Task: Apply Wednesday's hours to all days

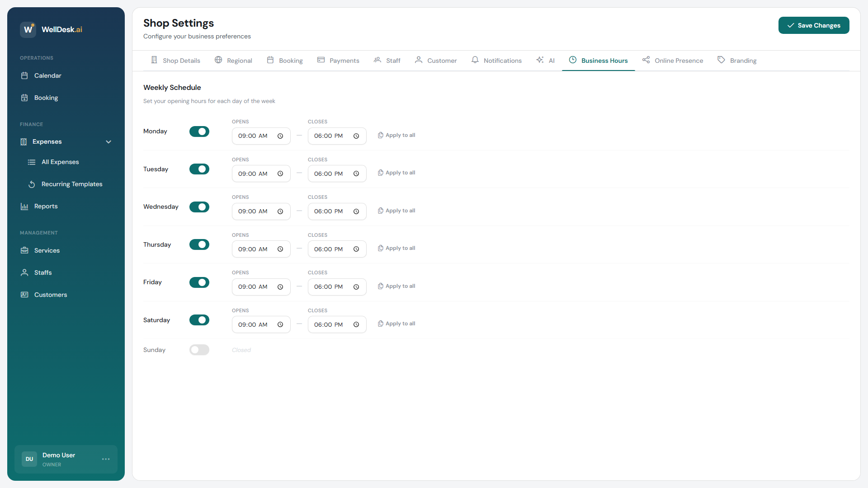Action: (x=396, y=210)
